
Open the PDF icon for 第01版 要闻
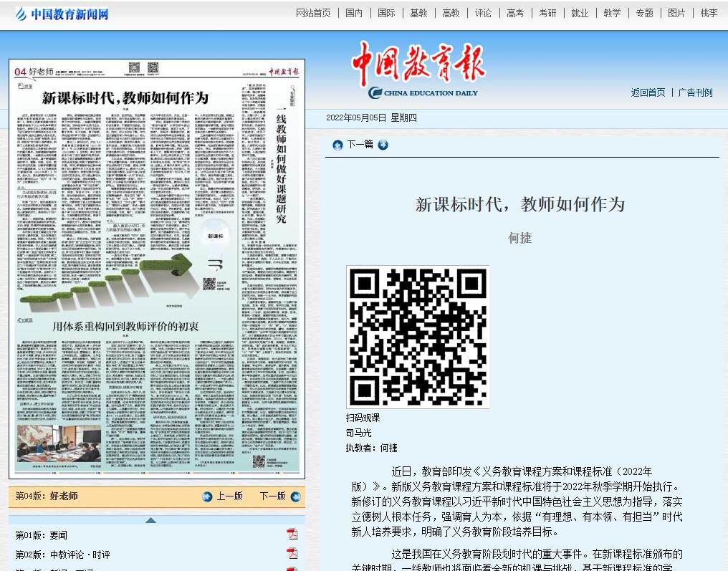click(292, 534)
